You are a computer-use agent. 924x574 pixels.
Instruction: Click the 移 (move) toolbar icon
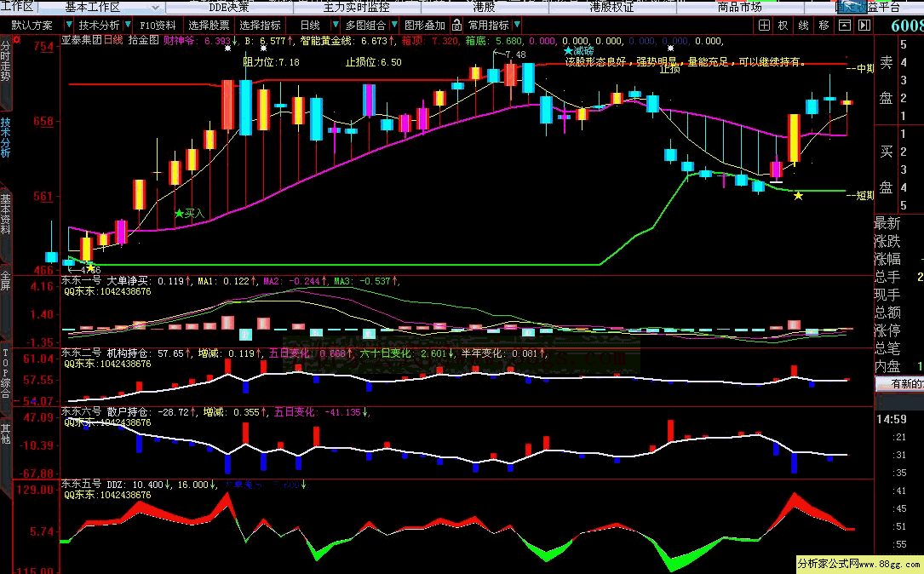coord(824,26)
